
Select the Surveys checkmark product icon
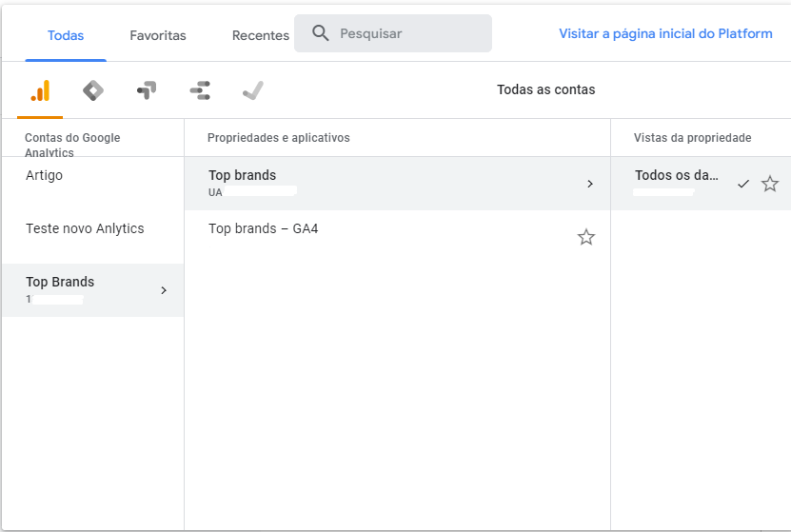[253, 90]
